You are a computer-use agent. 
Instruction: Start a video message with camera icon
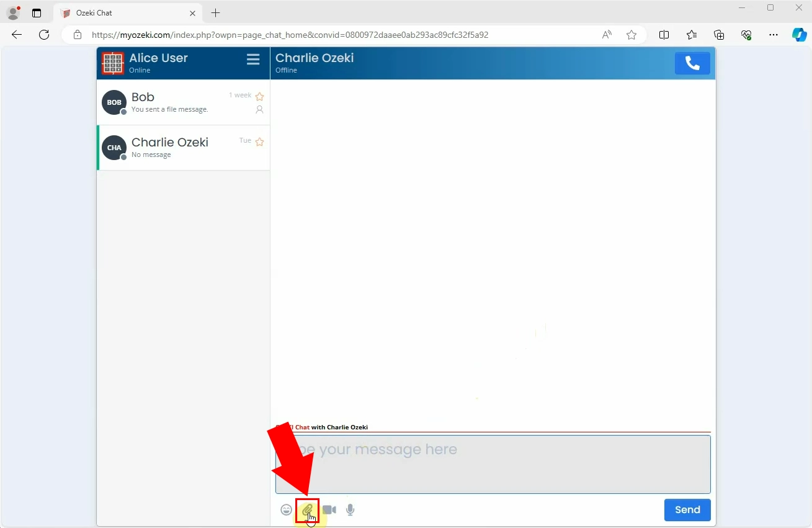pyautogui.click(x=329, y=510)
